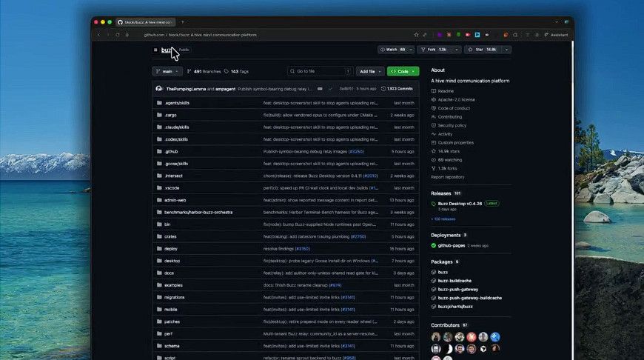Bookmark the page with the address bar star
This screenshot has height=360, width=644.
[x=416, y=35]
